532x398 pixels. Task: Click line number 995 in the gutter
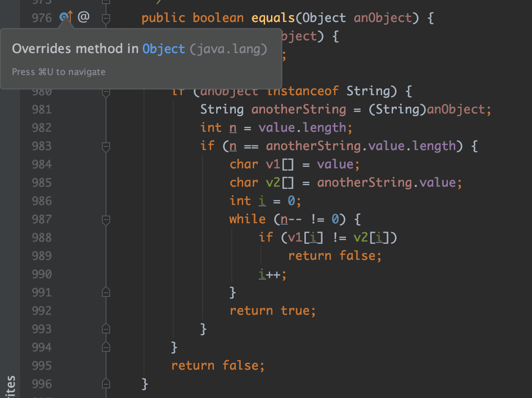point(42,366)
